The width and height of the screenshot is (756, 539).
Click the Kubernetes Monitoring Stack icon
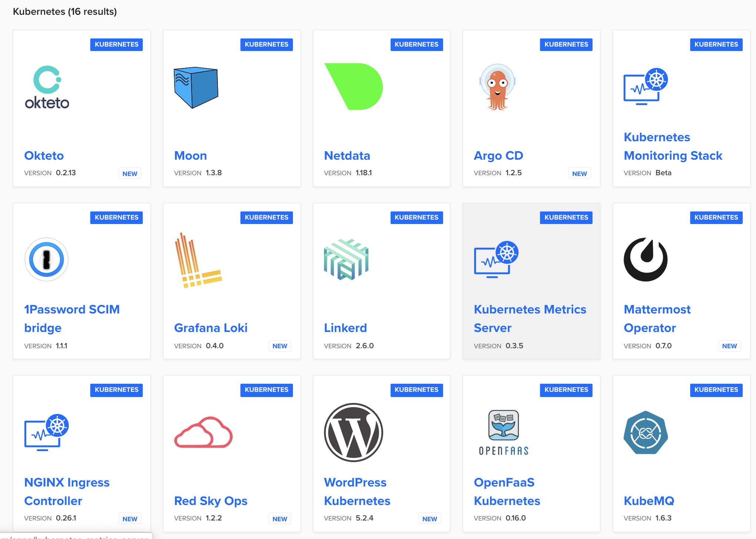point(646,87)
